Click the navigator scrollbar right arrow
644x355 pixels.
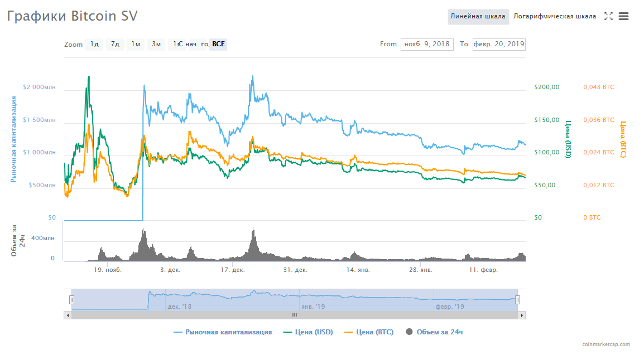tap(522, 315)
